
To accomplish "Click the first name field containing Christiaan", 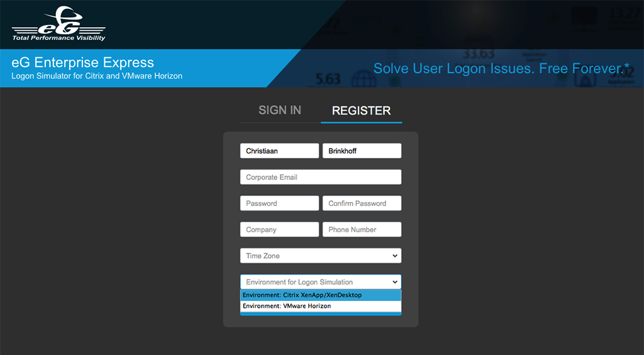I will tap(279, 151).
